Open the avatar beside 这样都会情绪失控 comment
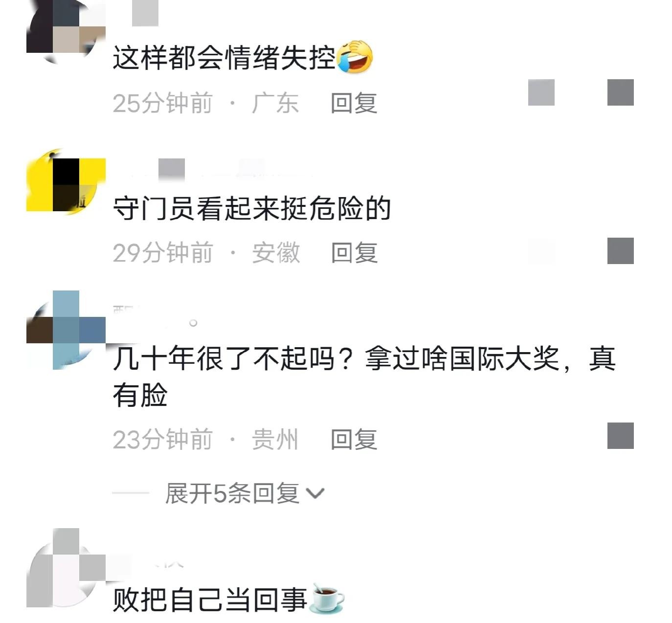Viewport: 672px width, 623px height. point(66,29)
